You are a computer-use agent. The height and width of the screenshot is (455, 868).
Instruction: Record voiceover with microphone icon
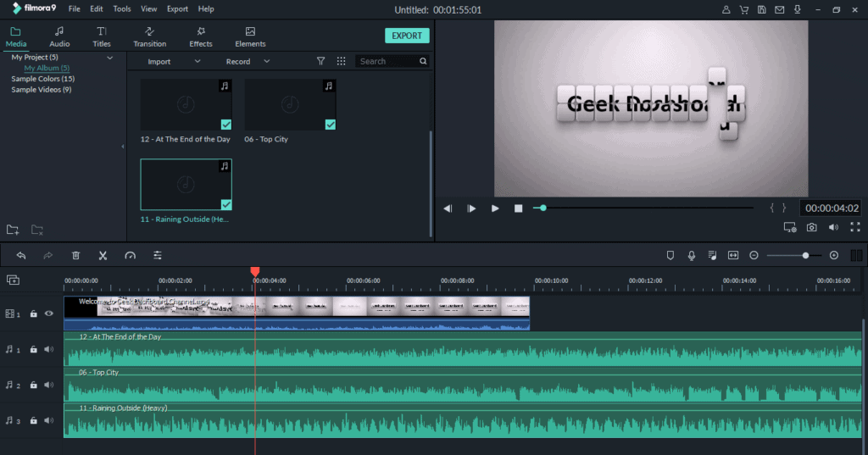pyautogui.click(x=692, y=255)
